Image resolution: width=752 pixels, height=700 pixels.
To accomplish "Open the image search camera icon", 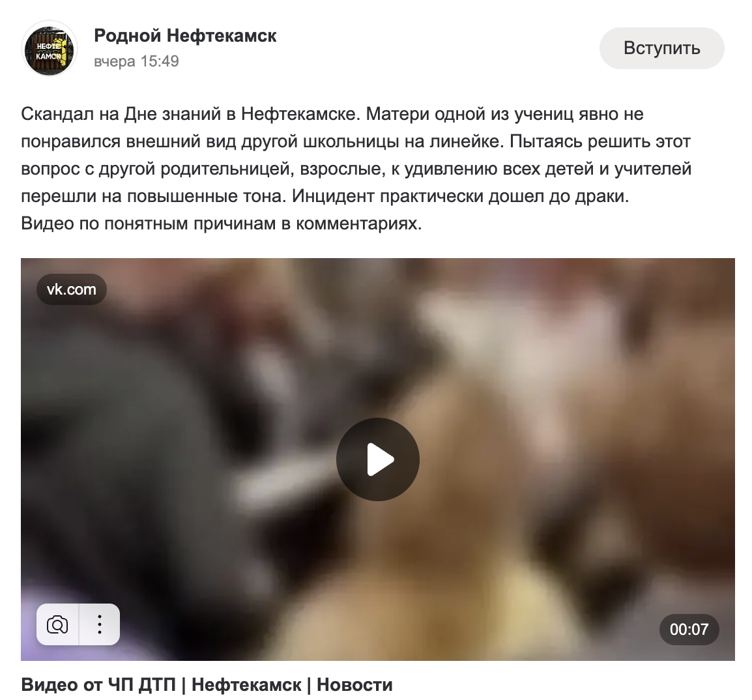I will (57, 624).
